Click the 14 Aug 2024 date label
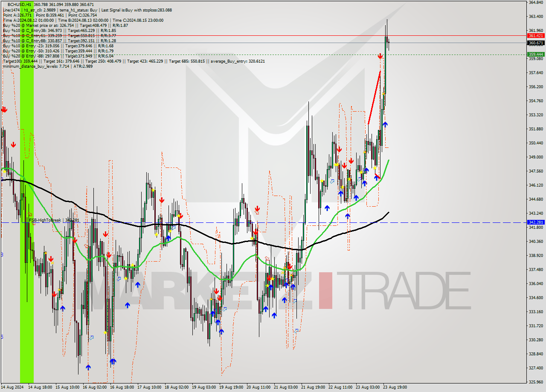This screenshot has height=392, width=546. (12, 387)
